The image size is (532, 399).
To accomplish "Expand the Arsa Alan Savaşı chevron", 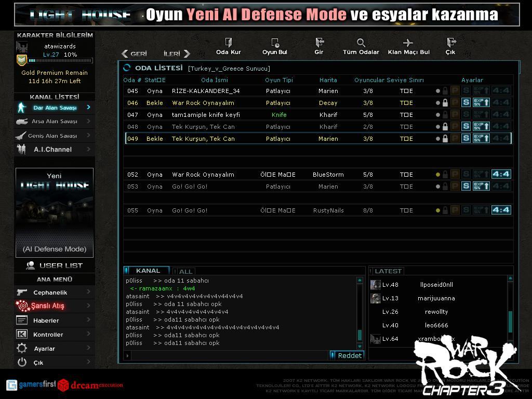I will [x=88, y=121].
